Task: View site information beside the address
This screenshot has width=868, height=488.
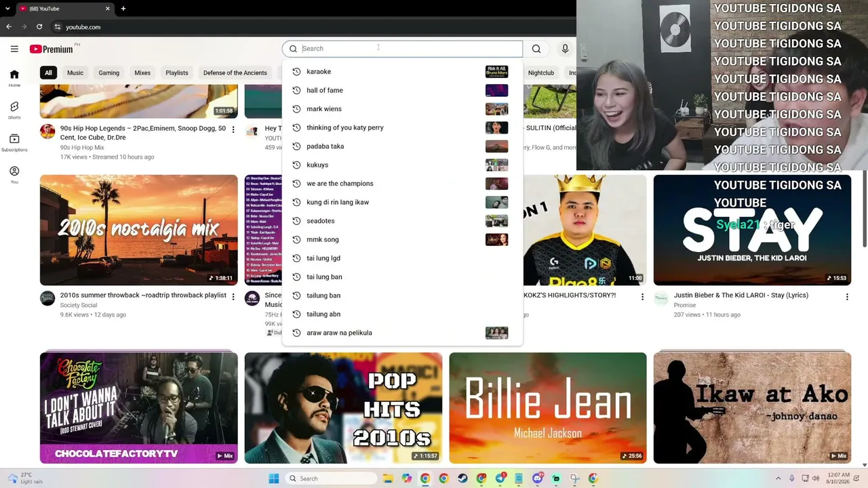Action: [x=58, y=27]
